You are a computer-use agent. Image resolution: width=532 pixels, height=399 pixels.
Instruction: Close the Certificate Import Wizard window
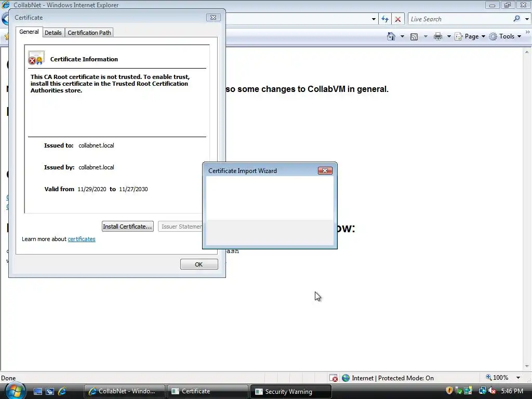(x=325, y=170)
